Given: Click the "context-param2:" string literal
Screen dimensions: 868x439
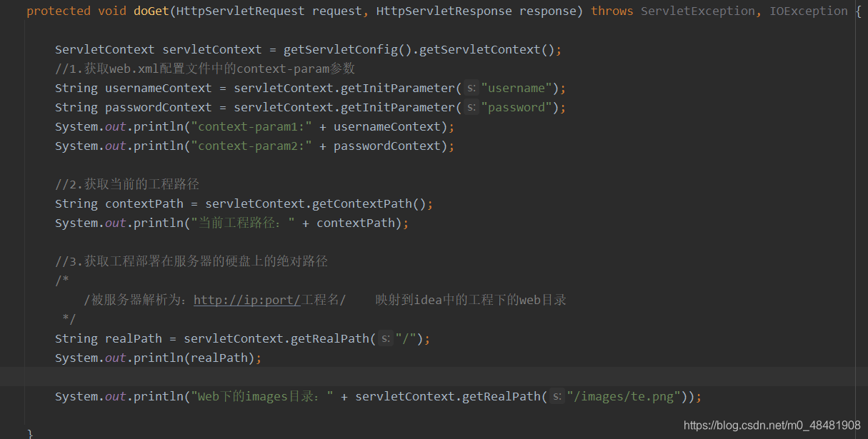Looking at the screenshot, I should 251,146.
